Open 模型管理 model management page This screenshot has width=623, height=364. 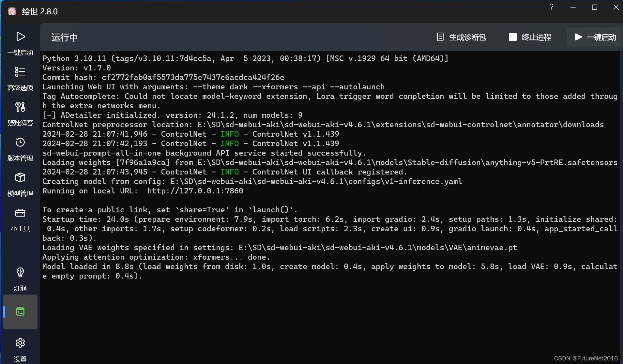20,184
